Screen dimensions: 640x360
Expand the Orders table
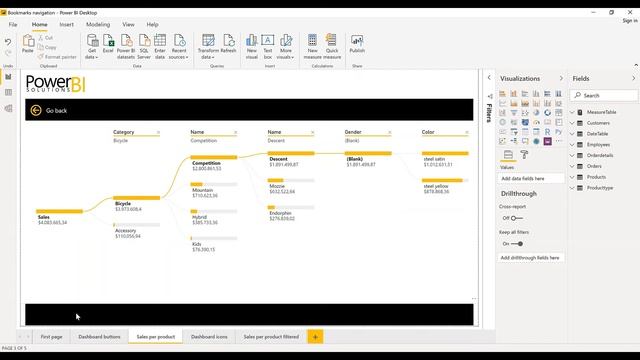click(x=572, y=166)
